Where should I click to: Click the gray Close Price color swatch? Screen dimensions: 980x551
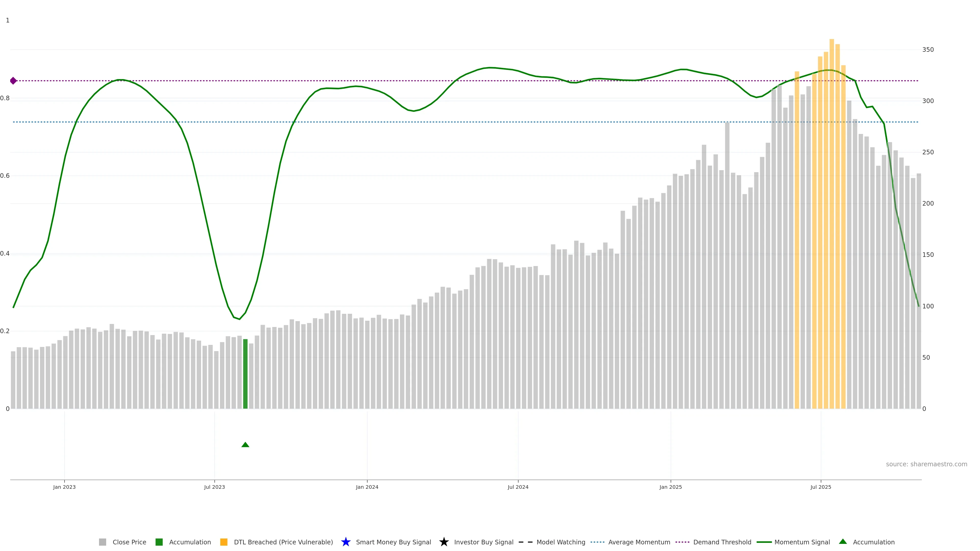click(x=102, y=542)
